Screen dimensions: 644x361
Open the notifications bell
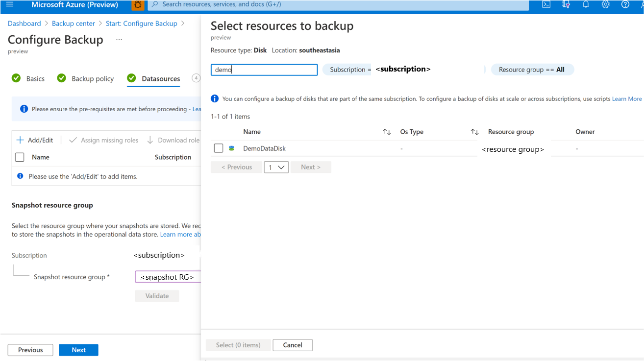pyautogui.click(x=586, y=4)
